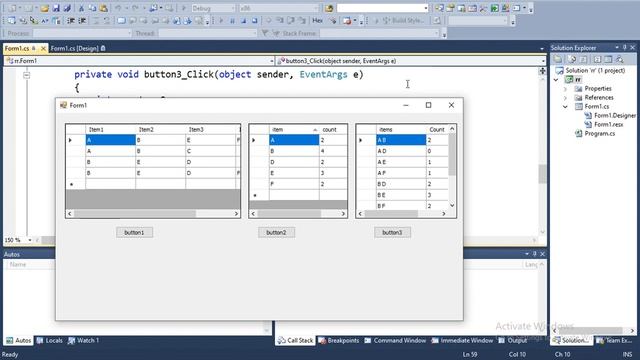The height and width of the screenshot is (360, 640).
Task: Expand the References node in Solution Explorer
Action: (565, 98)
